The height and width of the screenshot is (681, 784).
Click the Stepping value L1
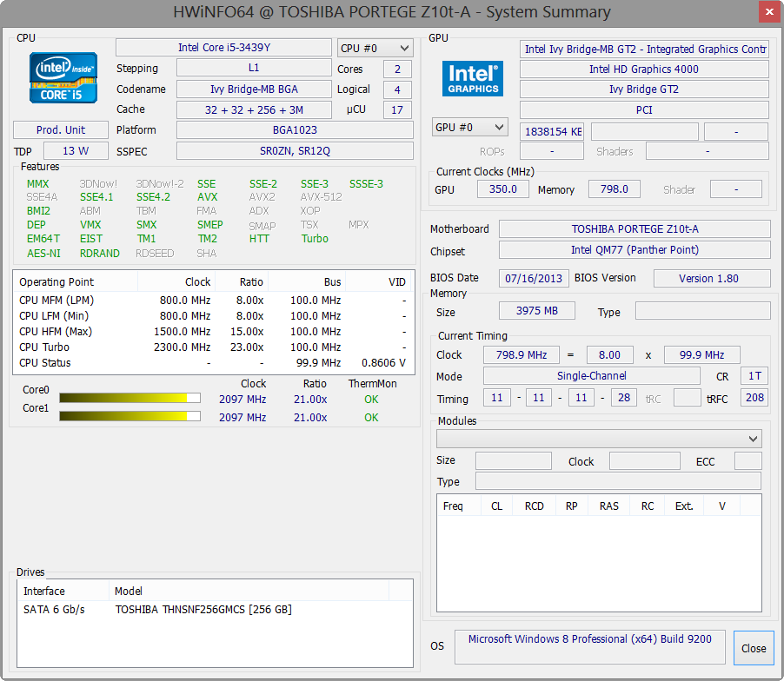(x=254, y=68)
